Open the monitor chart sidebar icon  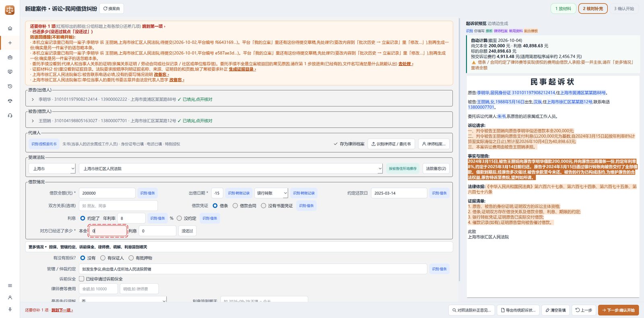(10, 72)
